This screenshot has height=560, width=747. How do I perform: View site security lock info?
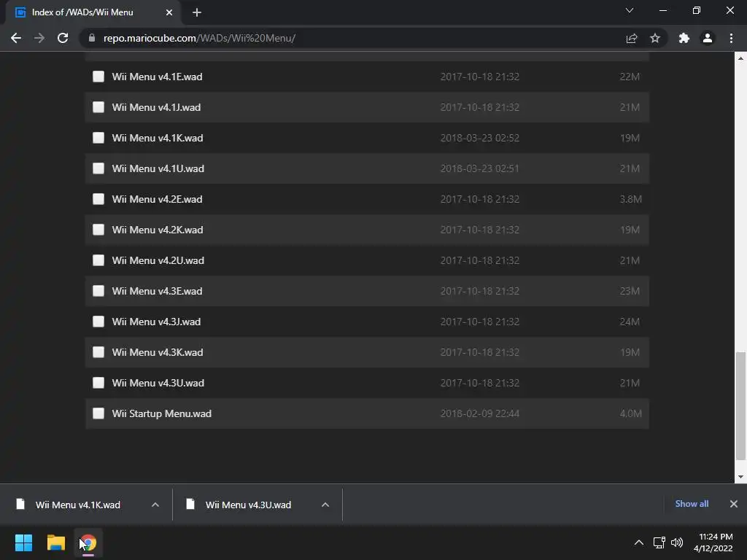[92, 38]
